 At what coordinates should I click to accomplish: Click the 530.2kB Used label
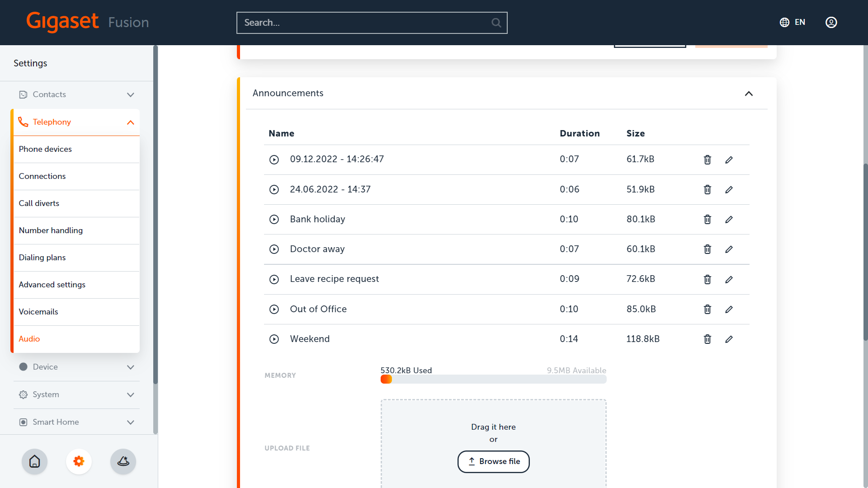(406, 371)
